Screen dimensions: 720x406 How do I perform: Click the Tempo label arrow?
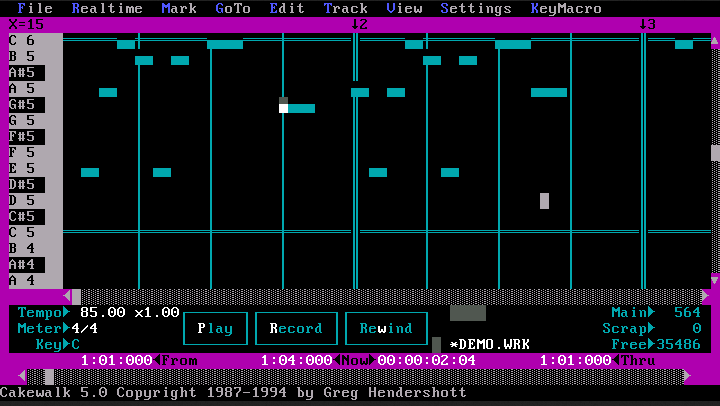[x=67, y=312]
